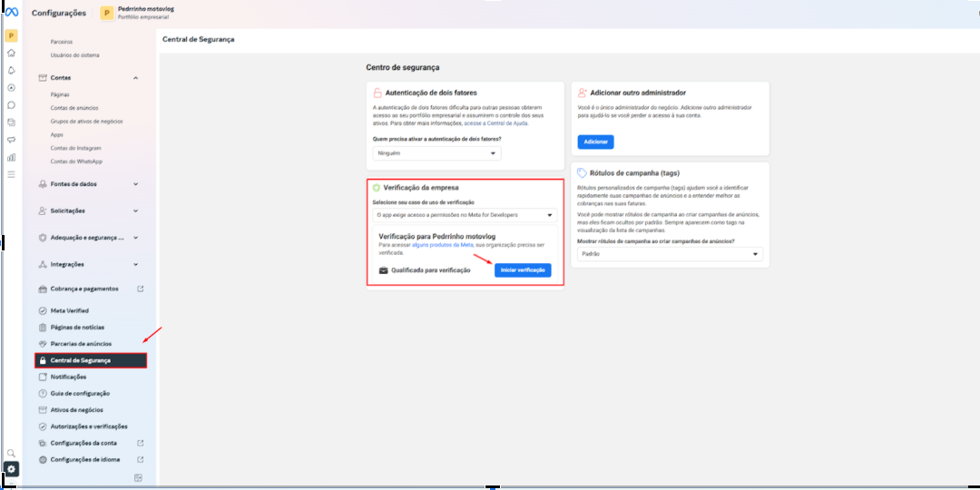Click the collapse sidebar icon at bottom
The height and width of the screenshot is (490, 980).
click(x=138, y=478)
